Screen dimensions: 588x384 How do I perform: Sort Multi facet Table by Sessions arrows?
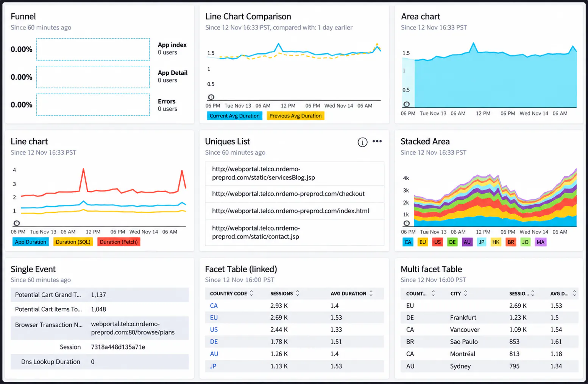(x=533, y=293)
